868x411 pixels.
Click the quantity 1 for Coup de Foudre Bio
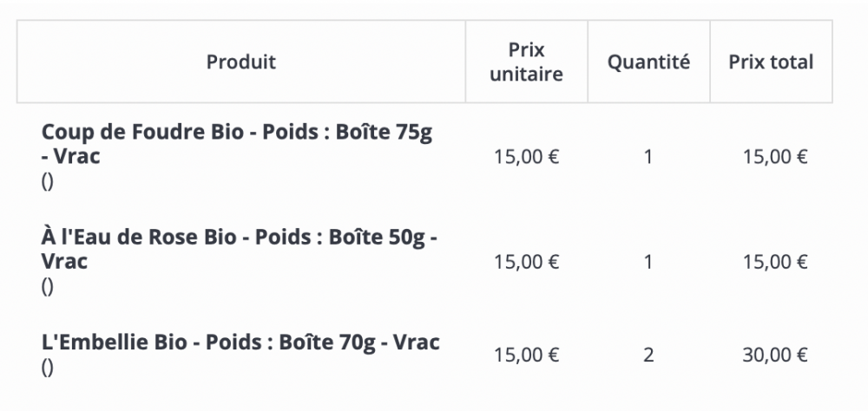click(x=648, y=157)
